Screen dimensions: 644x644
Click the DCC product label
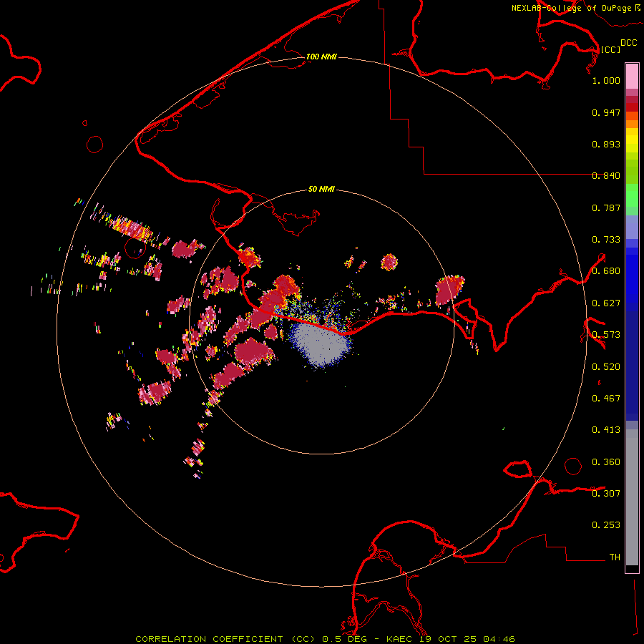(628, 43)
